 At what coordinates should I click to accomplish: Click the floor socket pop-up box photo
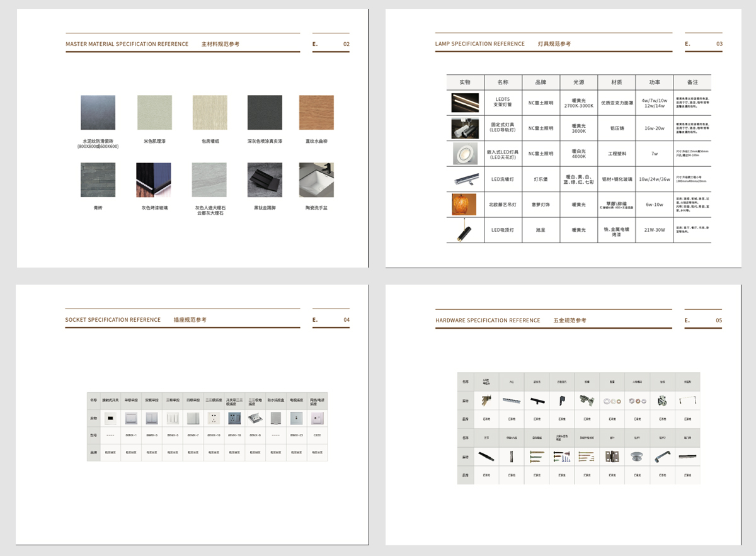click(x=255, y=418)
